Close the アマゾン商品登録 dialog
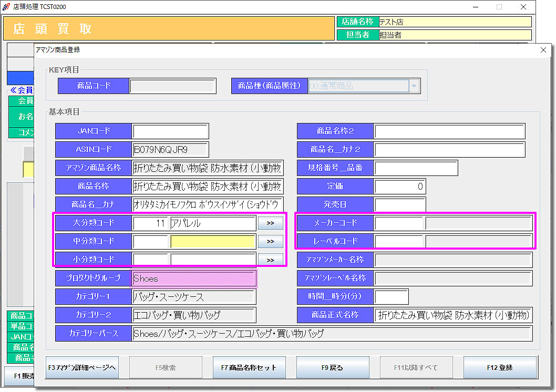The height and width of the screenshot is (392, 556). (543, 50)
